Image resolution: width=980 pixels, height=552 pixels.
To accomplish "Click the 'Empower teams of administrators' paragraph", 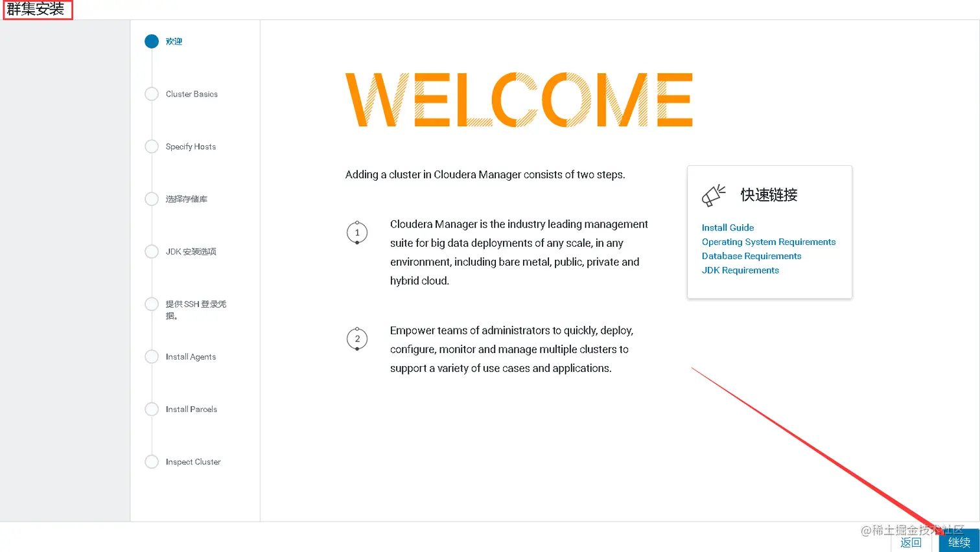I will point(511,349).
